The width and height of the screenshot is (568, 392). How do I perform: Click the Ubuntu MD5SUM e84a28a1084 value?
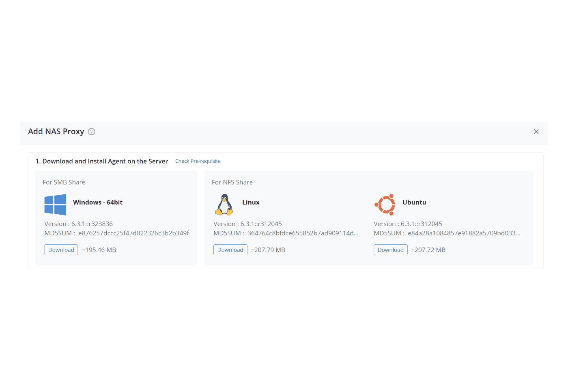464,233
